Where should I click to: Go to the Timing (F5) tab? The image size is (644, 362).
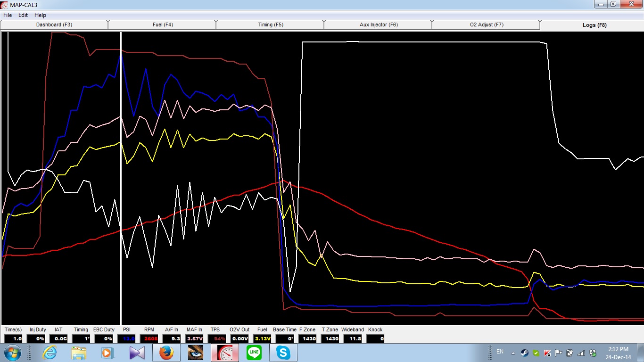click(271, 25)
